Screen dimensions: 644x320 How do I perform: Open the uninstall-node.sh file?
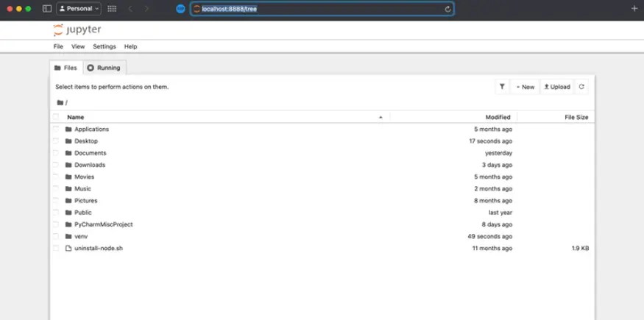pyautogui.click(x=99, y=248)
